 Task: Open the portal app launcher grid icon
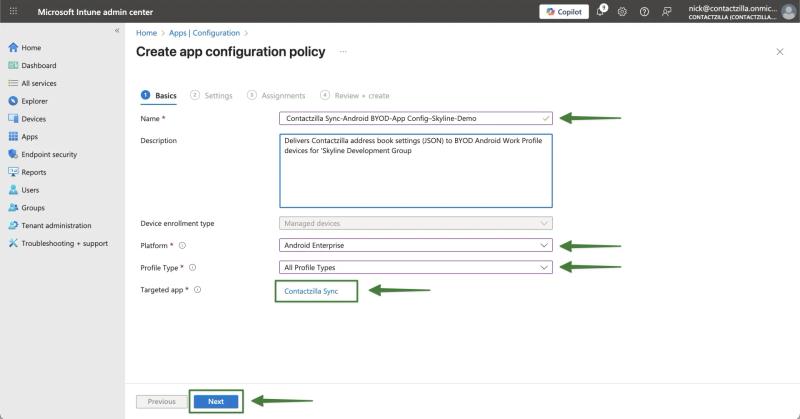pyautogui.click(x=13, y=11)
